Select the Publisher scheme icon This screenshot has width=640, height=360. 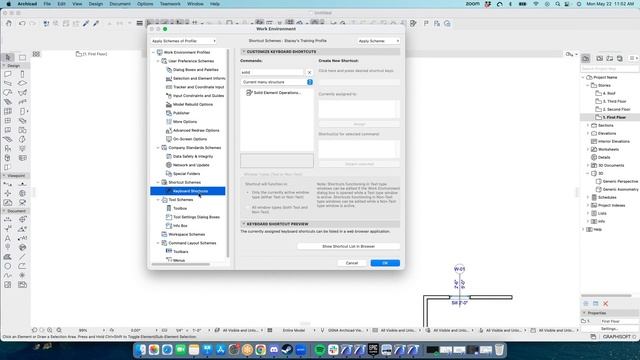tap(169, 113)
